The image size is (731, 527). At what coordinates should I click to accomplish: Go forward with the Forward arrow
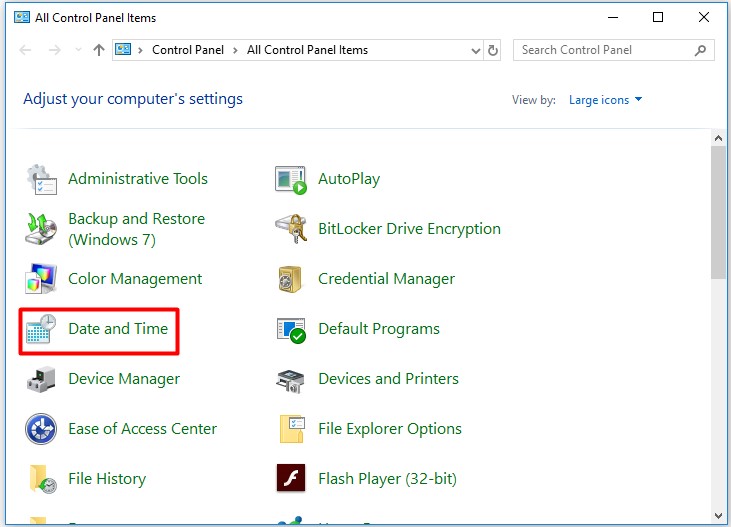coord(55,49)
